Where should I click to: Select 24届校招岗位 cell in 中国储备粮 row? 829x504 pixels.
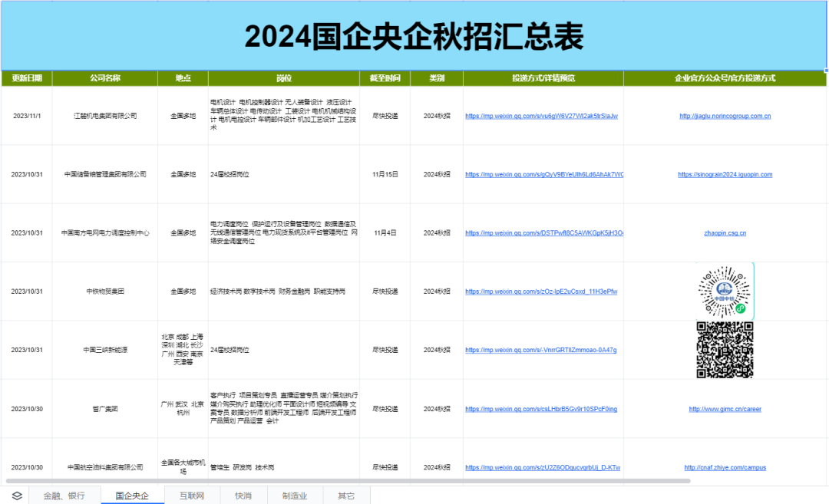[284, 174]
